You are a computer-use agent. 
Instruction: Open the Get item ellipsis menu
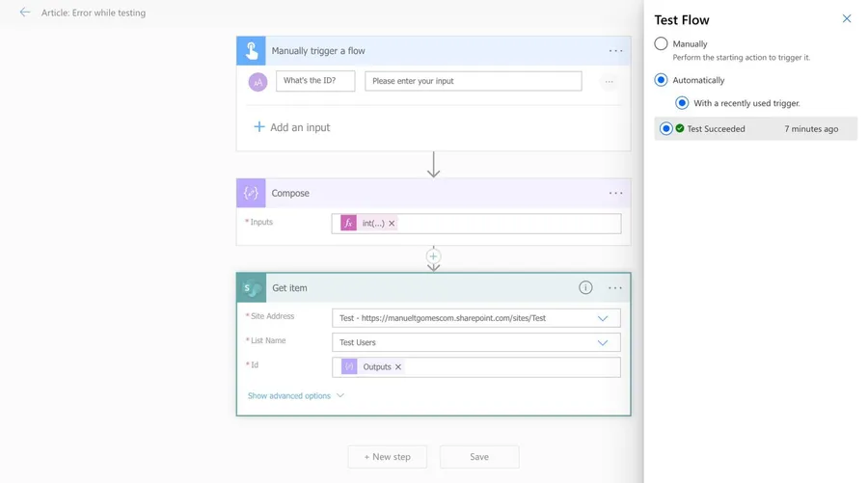[x=615, y=287]
